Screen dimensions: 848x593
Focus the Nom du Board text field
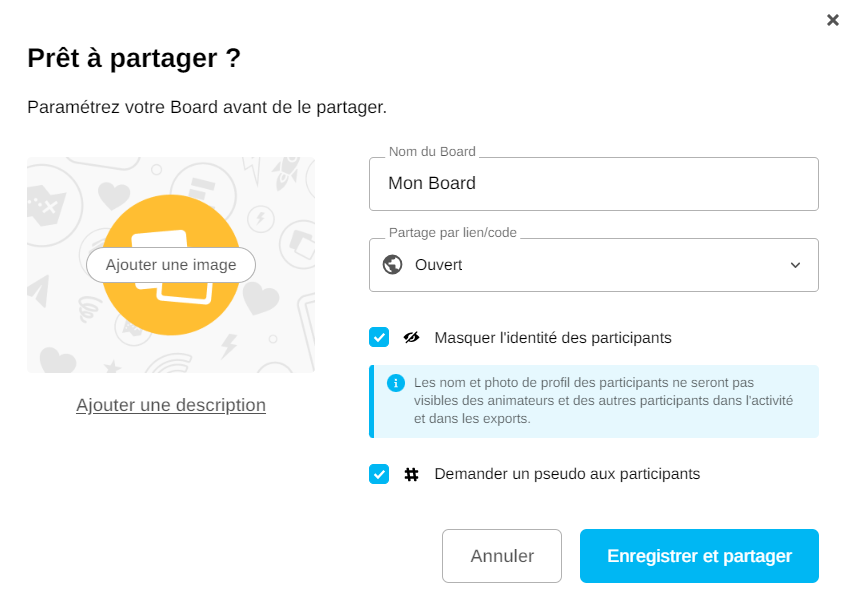click(593, 184)
